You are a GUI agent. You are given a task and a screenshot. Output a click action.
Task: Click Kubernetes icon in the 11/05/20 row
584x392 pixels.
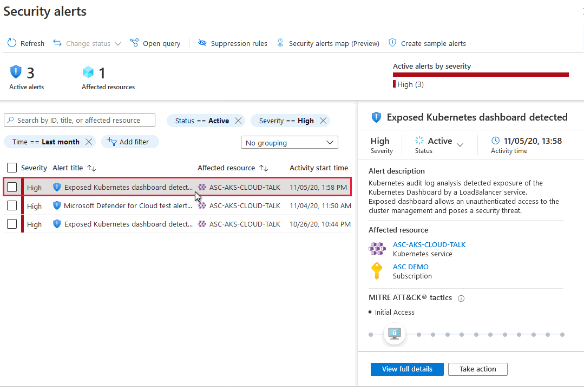pyautogui.click(x=202, y=187)
